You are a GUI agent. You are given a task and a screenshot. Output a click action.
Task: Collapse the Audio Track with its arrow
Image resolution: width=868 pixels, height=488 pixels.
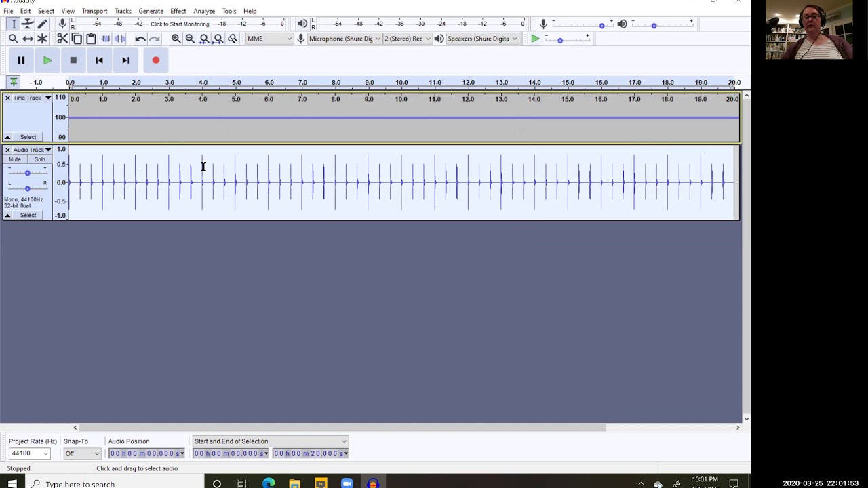point(7,215)
